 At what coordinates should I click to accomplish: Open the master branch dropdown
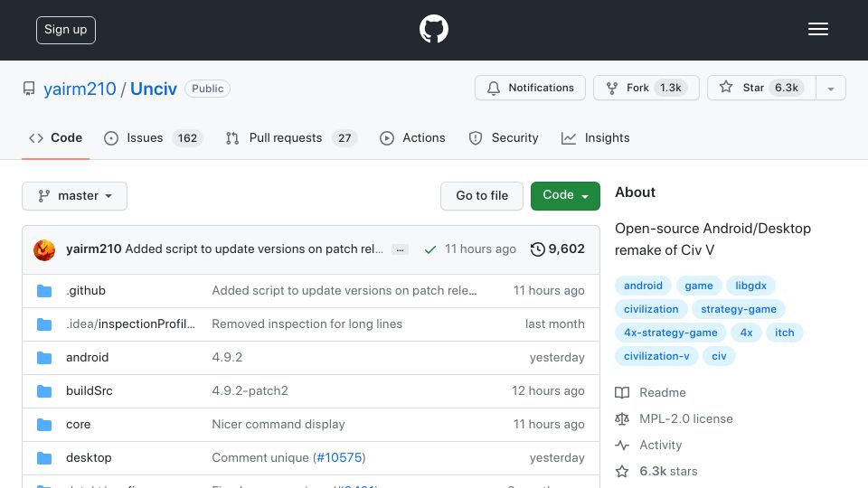pyautogui.click(x=75, y=196)
